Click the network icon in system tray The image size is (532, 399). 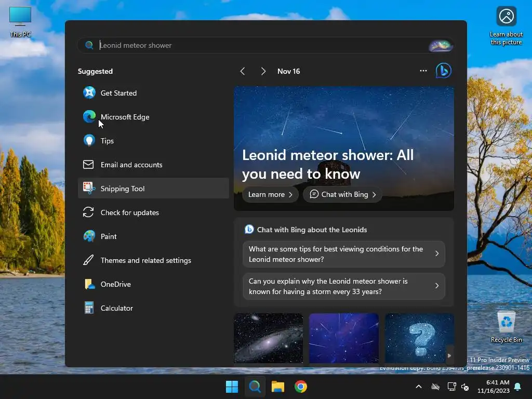tap(451, 387)
